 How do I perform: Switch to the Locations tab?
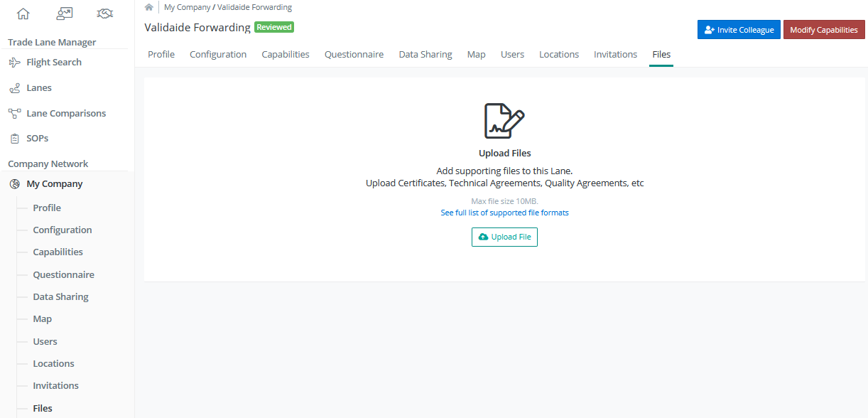(559, 55)
